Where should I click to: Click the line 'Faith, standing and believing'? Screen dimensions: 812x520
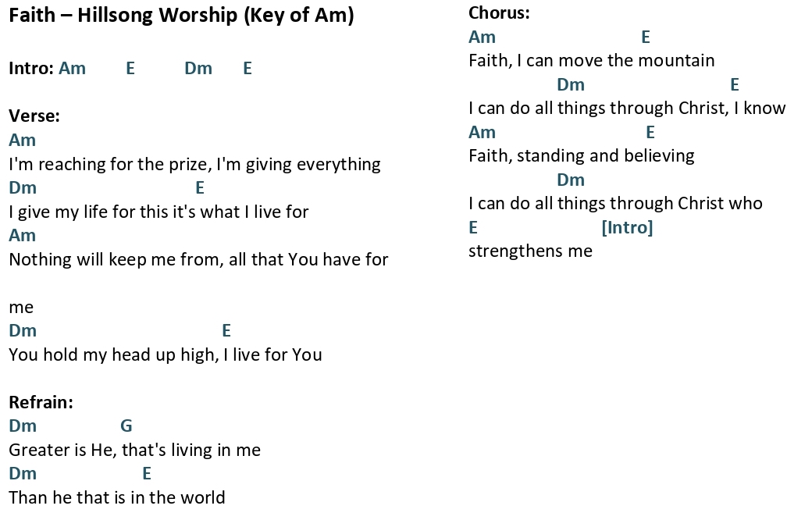point(582,156)
